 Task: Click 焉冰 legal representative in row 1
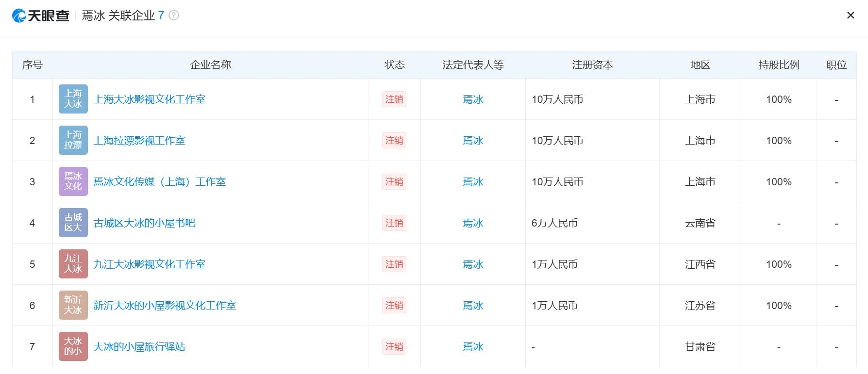tap(473, 99)
